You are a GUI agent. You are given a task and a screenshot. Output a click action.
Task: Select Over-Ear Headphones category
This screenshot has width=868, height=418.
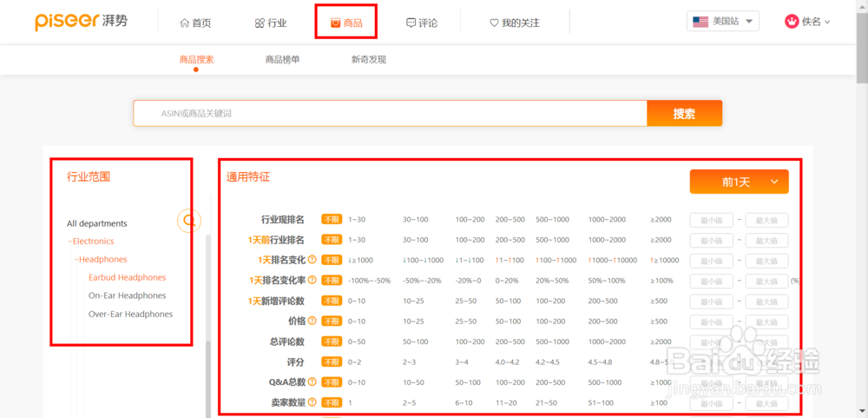(x=131, y=314)
